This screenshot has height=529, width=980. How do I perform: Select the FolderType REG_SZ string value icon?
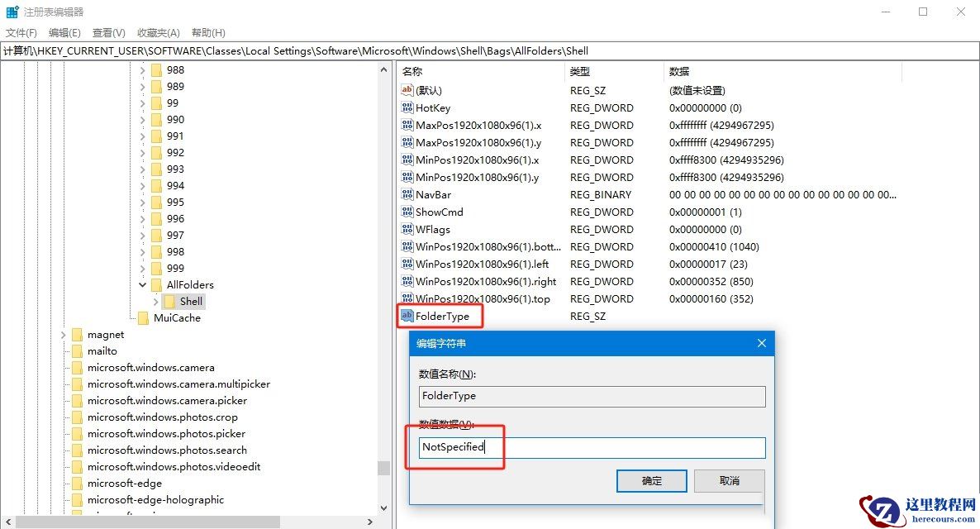point(407,316)
